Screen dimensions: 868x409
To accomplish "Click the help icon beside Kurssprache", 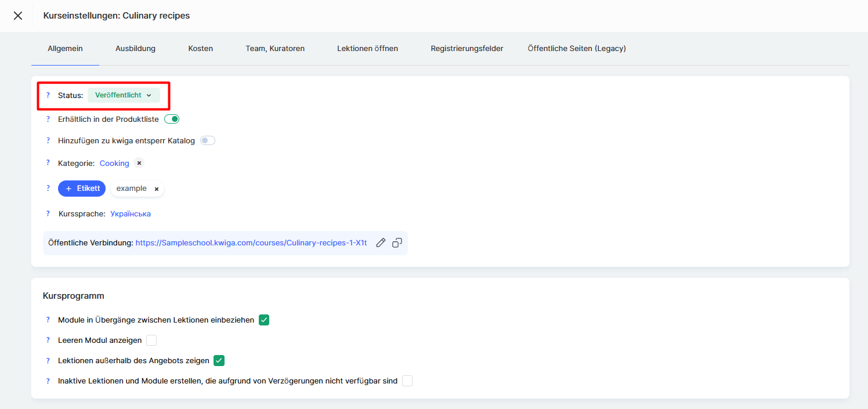I will 48,213.
